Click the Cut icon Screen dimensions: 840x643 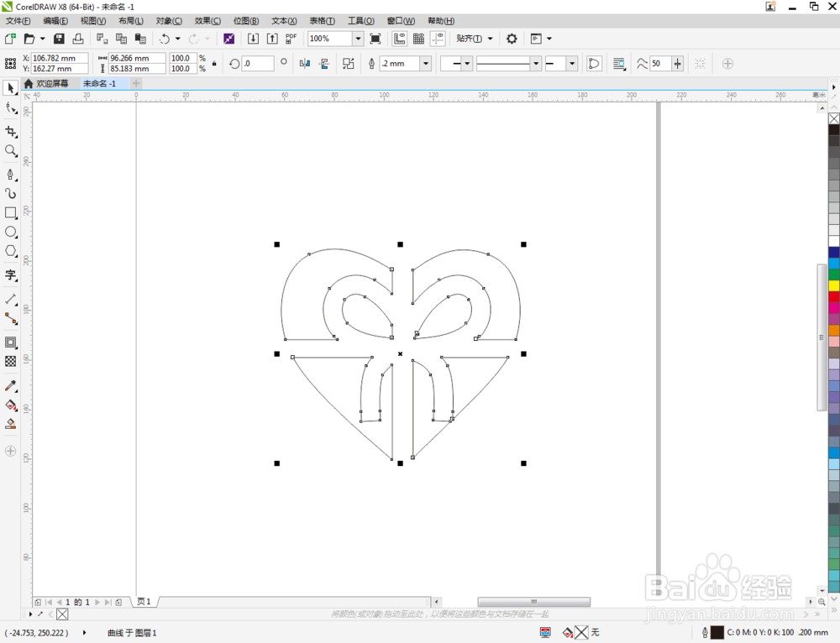pyautogui.click(x=102, y=39)
